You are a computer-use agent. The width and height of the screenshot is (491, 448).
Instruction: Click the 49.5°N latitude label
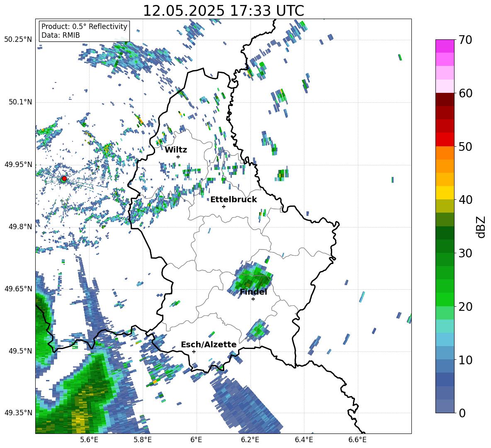(21, 351)
